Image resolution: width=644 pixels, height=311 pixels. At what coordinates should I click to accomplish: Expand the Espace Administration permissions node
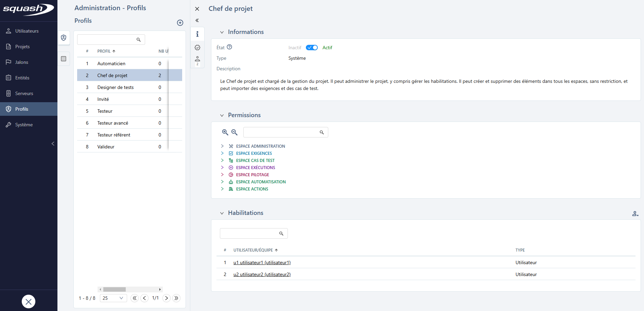point(222,146)
